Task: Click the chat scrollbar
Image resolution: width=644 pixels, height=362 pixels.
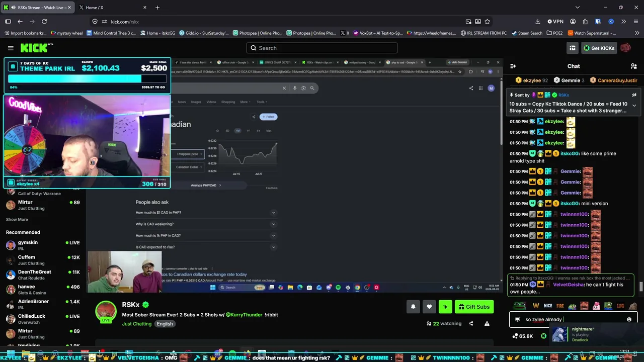Action: (640, 287)
